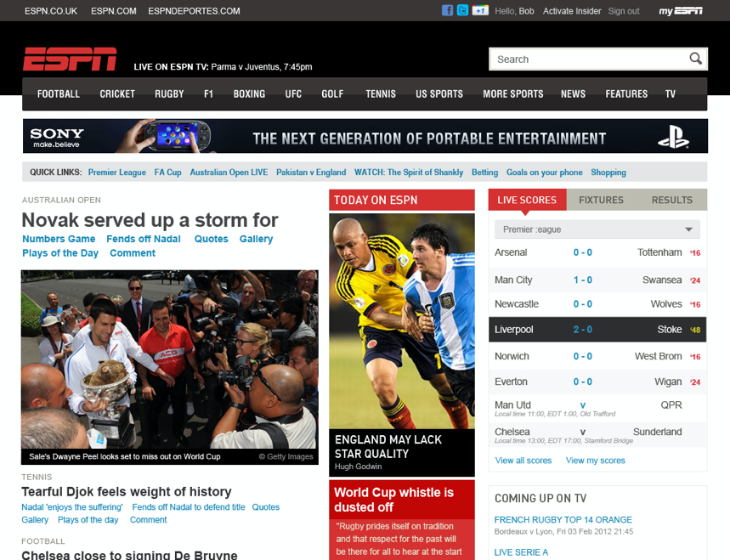The image size is (730, 560).
Task: Open Chelsea close to signing De Bruyne
Action: tap(129, 554)
